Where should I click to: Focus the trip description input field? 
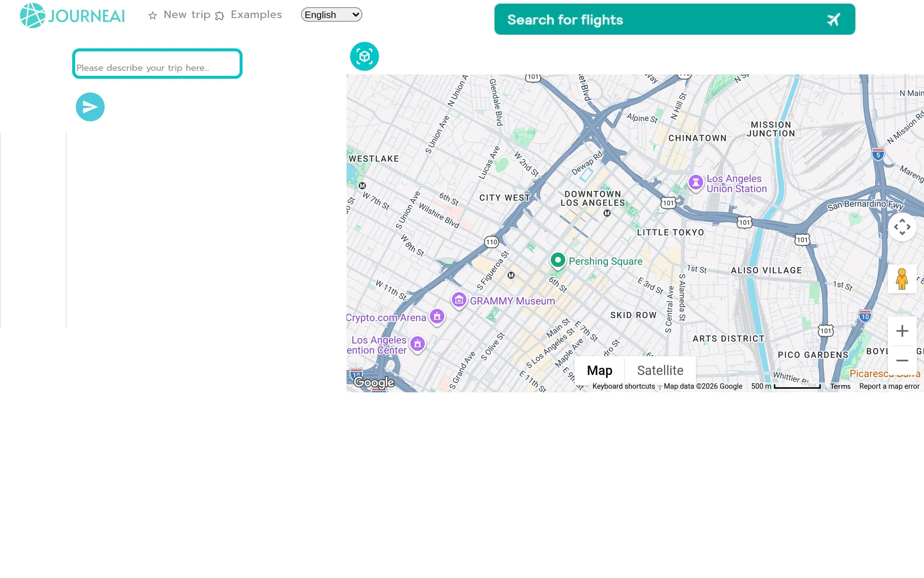coord(157,64)
